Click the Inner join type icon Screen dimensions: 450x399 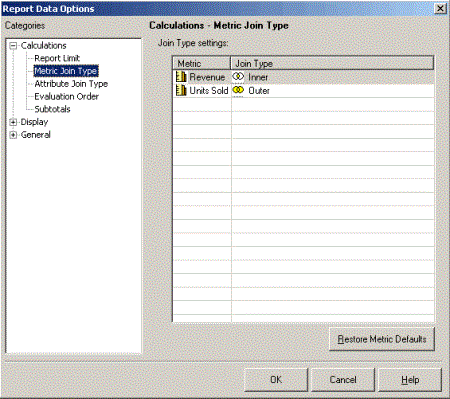pyautogui.click(x=238, y=77)
